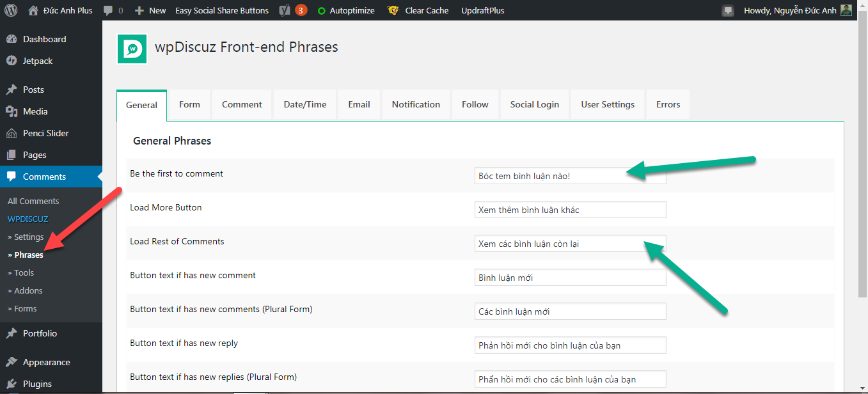
Task: Open the Media library menu
Action: tap(35, 111)
